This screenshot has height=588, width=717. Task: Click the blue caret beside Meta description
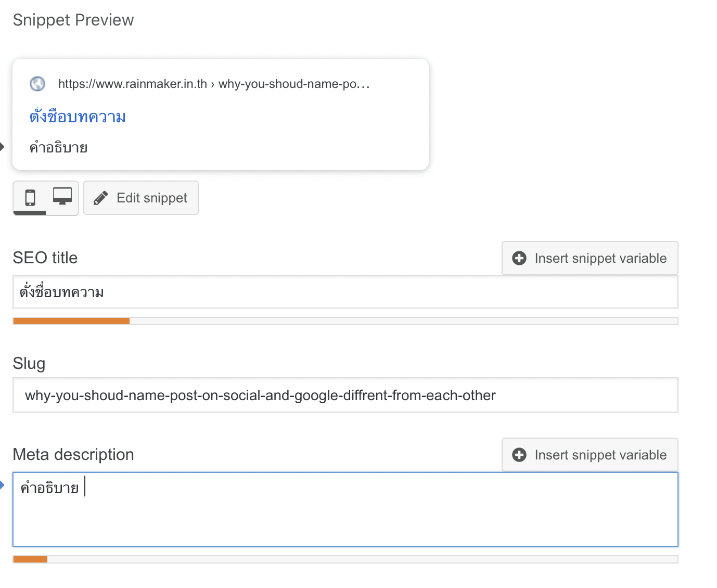tap(2, 485)
